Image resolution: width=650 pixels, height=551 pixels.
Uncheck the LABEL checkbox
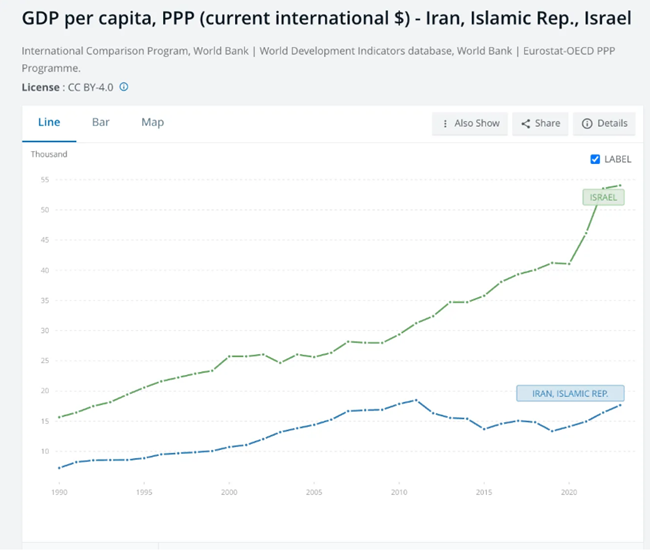pyautogui.click(x=596, y=159)
